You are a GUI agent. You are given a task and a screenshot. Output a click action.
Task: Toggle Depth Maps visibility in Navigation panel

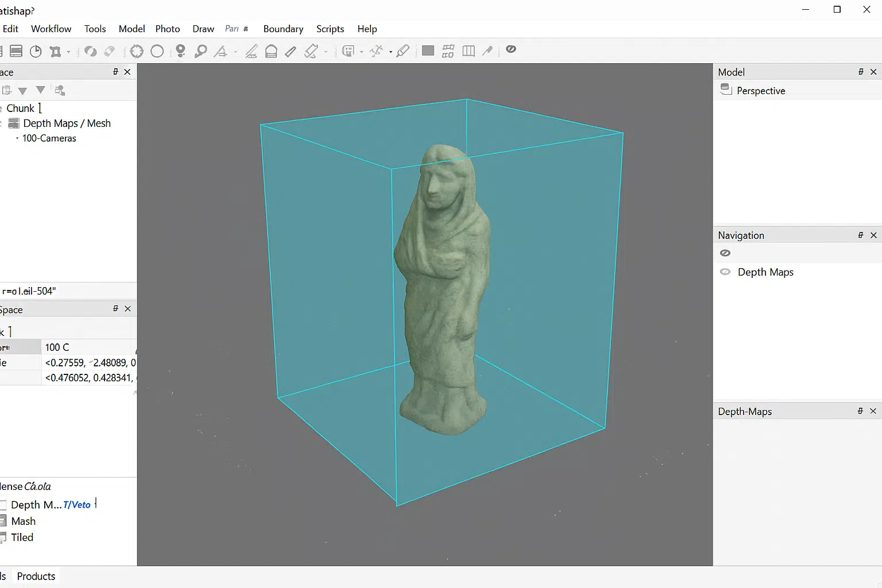[725, 272]
